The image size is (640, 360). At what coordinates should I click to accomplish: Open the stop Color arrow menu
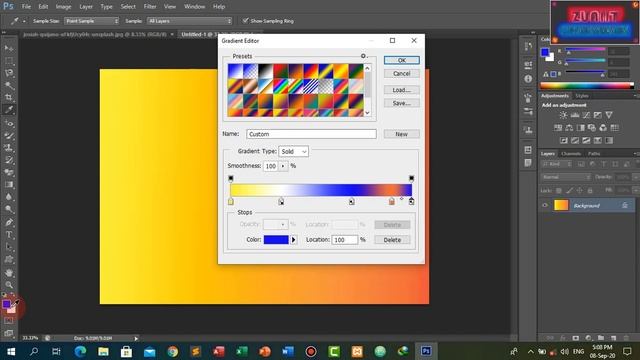[x=293, y=240]
